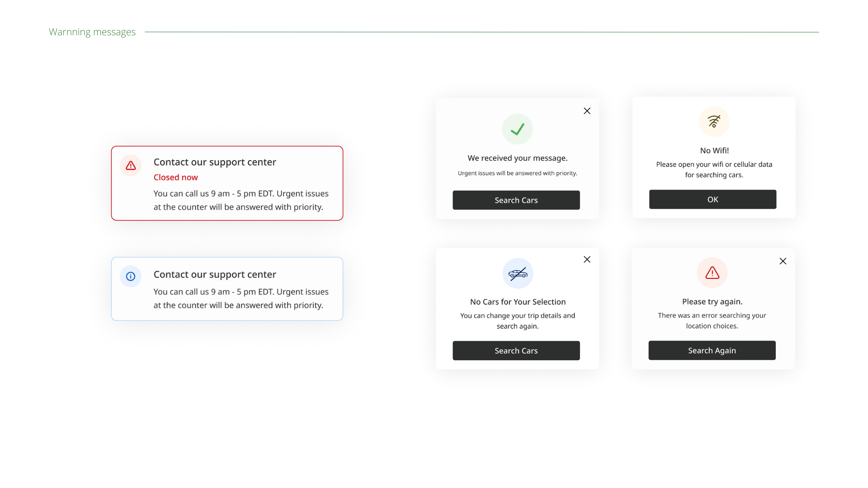Image resolution: width=868 pixels, height=488 pixels.
Task: Dismiss the Please try again dialog
Action: pyautogui.click(x=783, y=261)
